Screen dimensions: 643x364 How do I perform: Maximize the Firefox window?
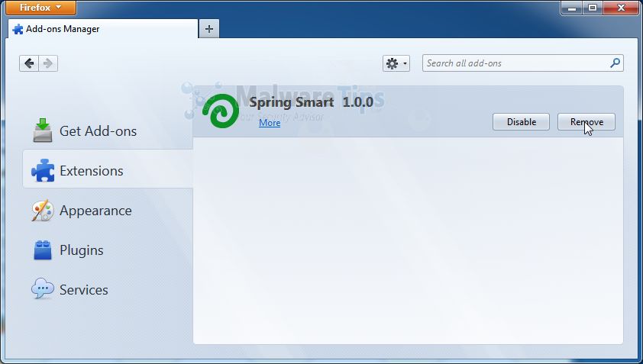coord(593,8)
